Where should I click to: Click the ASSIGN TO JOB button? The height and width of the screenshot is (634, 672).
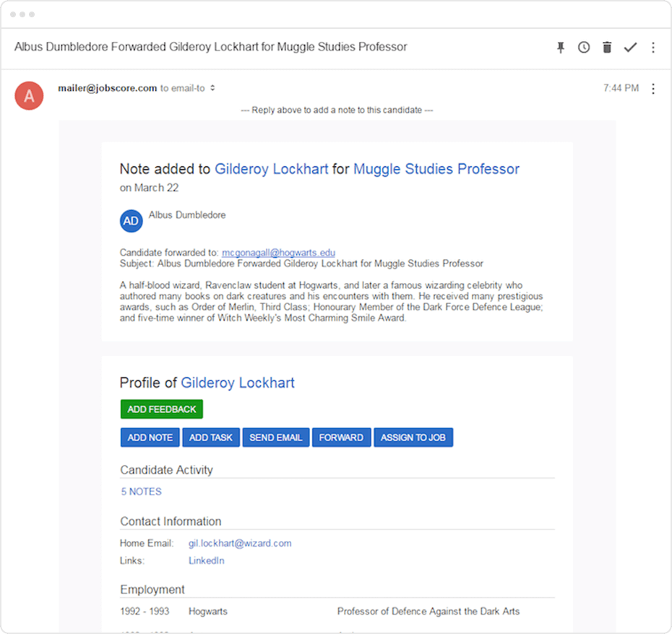pos(413,438)
